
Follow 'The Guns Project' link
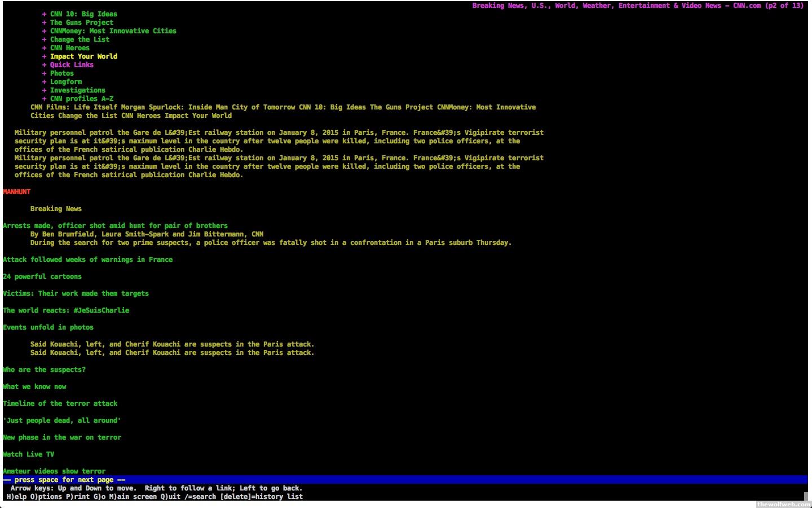81,23
